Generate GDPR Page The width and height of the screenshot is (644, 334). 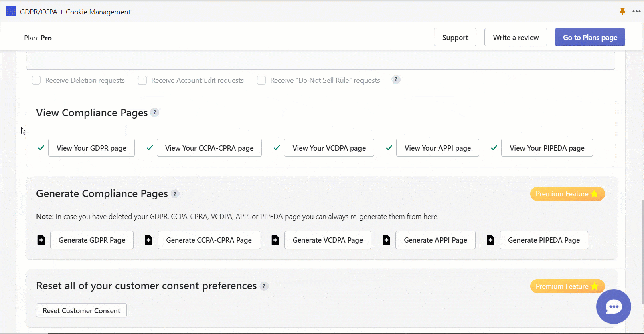pos(92,240)
